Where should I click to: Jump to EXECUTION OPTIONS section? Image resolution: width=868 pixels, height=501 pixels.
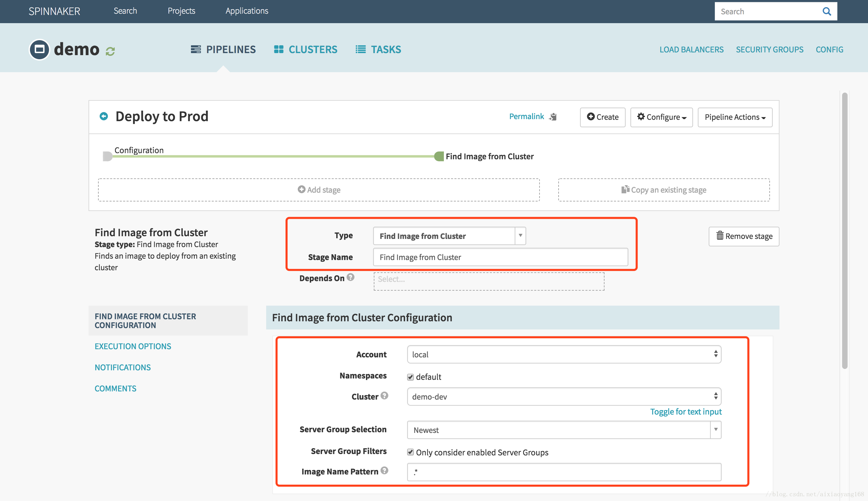tap(133, 346)
